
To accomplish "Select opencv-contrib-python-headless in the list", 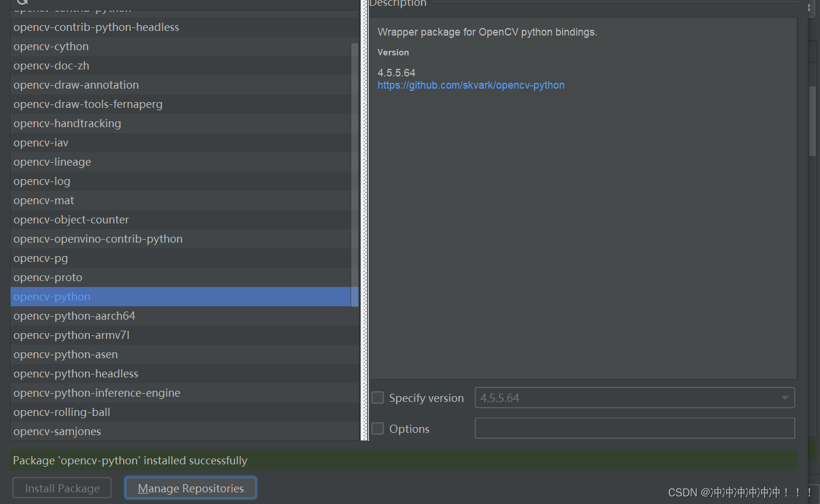I will click(x=185, y=27).
